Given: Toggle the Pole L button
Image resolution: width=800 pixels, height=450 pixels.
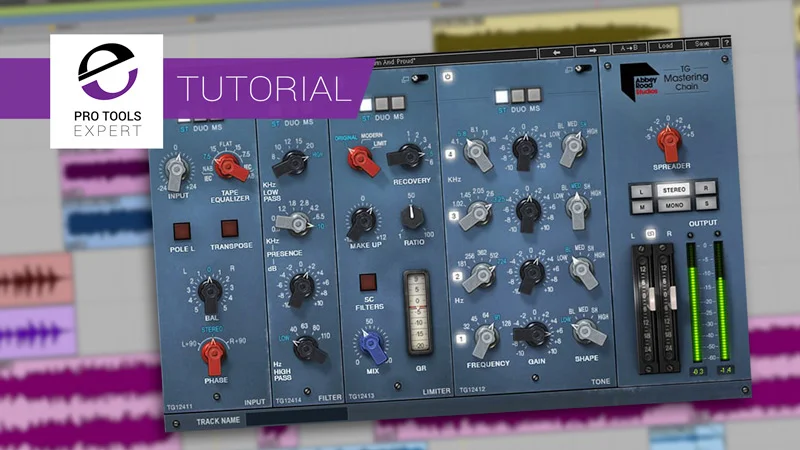Looking at the screenshot, I should pos(182,231).
